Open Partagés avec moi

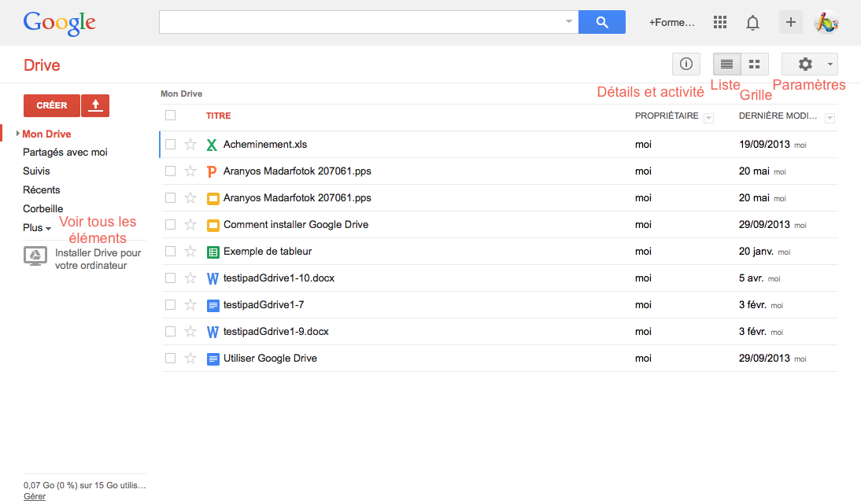(65, 153)
